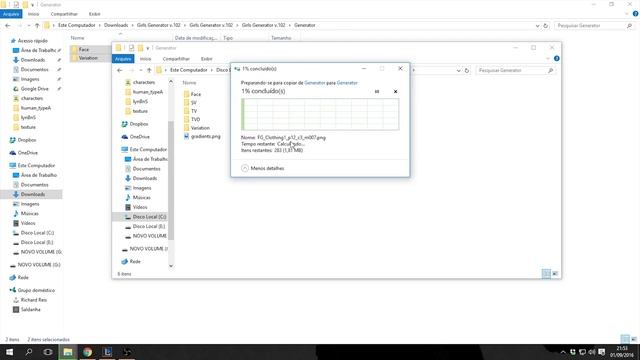Open Vídeos in the front window's sidebar
This screenshot has width=640, height=360.
click(x=136, y=207)
